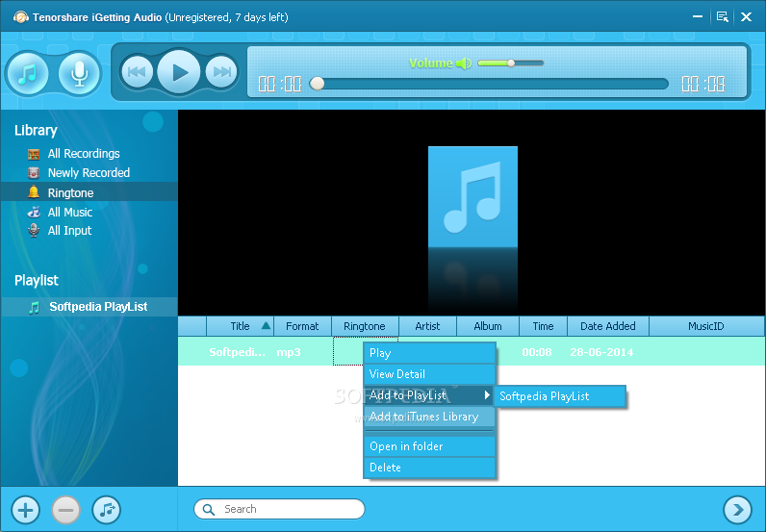Choose Add to iTunes Library

[429, 417]
